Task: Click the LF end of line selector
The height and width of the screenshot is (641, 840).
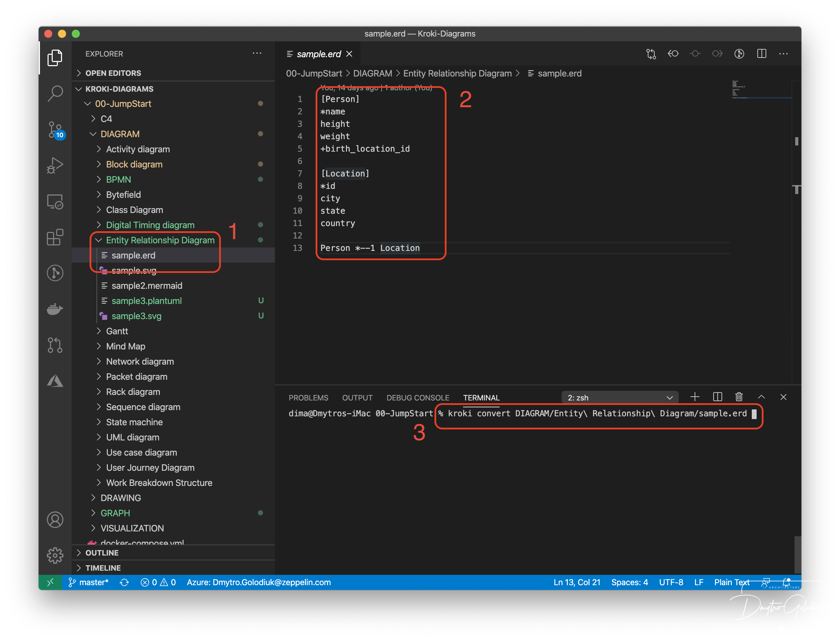Action: 698,582
